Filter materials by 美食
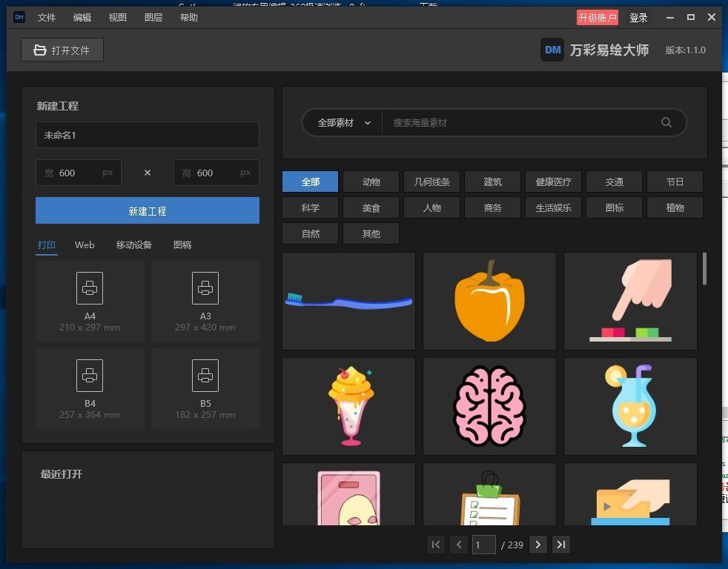The width and height of the screenshot is (728, 569). [x=371, y=207]
